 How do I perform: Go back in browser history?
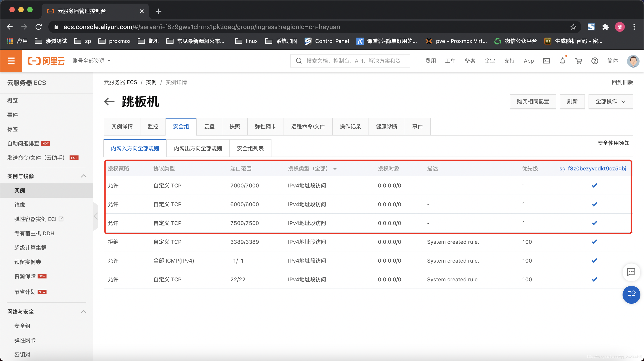10,27
